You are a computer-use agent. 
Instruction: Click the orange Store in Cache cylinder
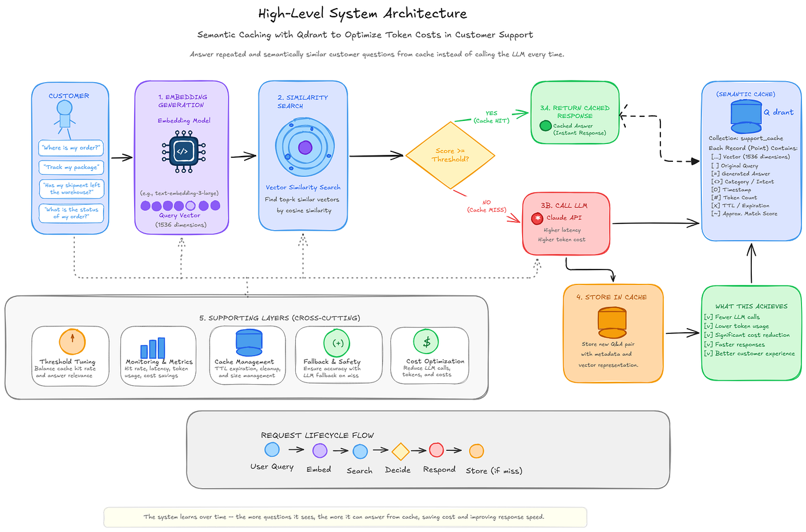coord(612,322)
